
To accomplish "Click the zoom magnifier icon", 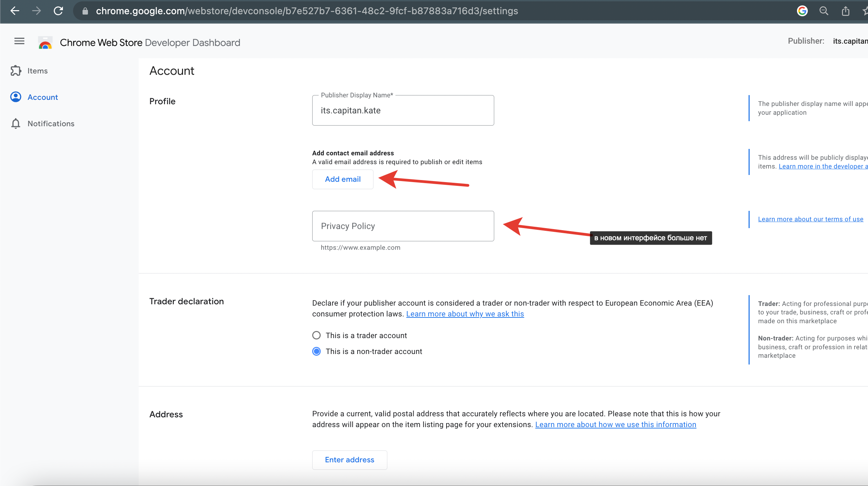I will (824, 11).
